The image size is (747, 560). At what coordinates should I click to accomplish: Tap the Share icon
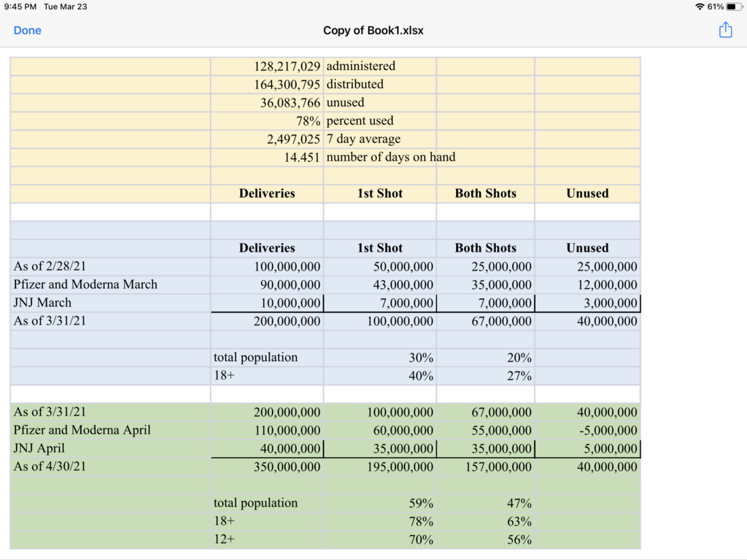(x=725, y=30)
